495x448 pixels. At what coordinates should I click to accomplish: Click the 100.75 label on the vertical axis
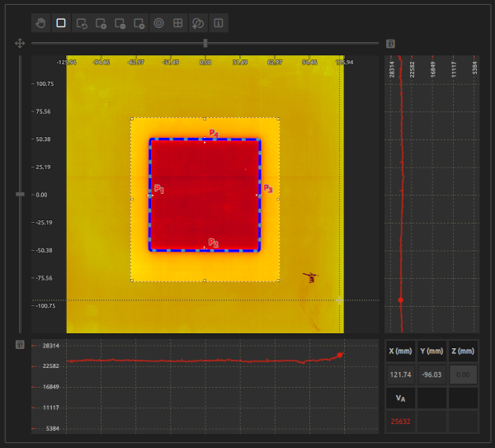(45, 83)
